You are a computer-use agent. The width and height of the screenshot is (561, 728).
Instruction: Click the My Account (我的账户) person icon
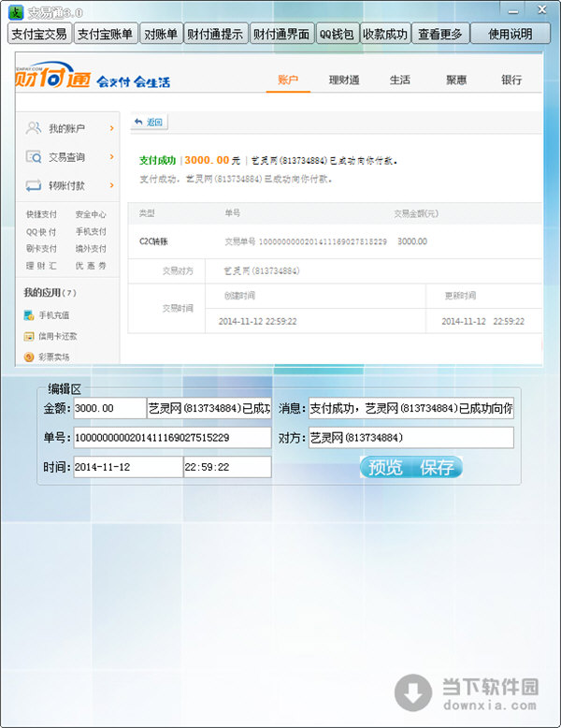click(x=33, y=128)
